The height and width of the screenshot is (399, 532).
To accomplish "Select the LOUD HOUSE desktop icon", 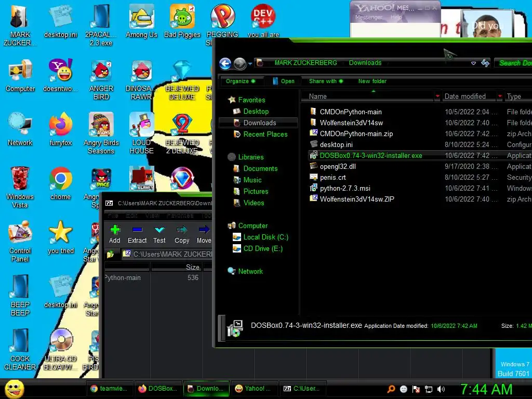I will tap(141, 134).
